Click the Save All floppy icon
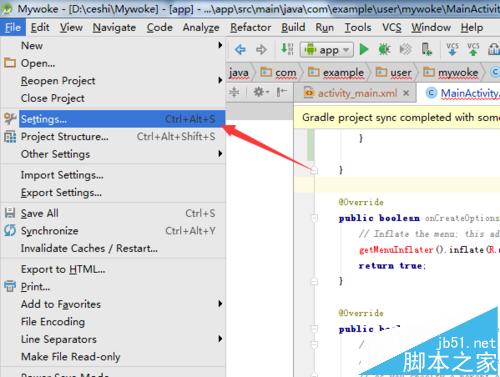 point(10,213)
